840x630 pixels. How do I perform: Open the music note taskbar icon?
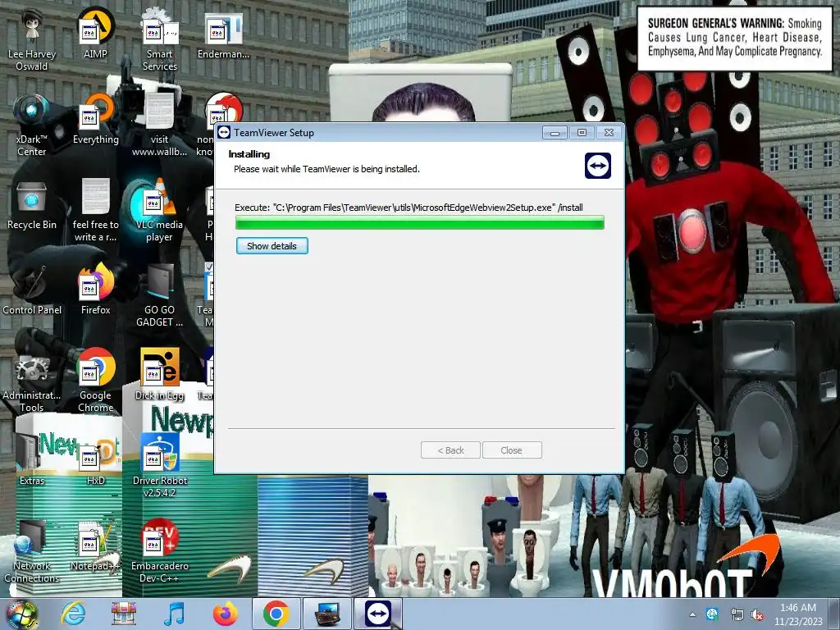(x=175, y=614)
